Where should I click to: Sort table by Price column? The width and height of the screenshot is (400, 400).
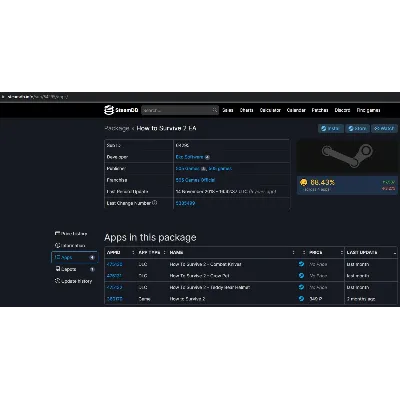pyautogui.click(x=325, y=253)
